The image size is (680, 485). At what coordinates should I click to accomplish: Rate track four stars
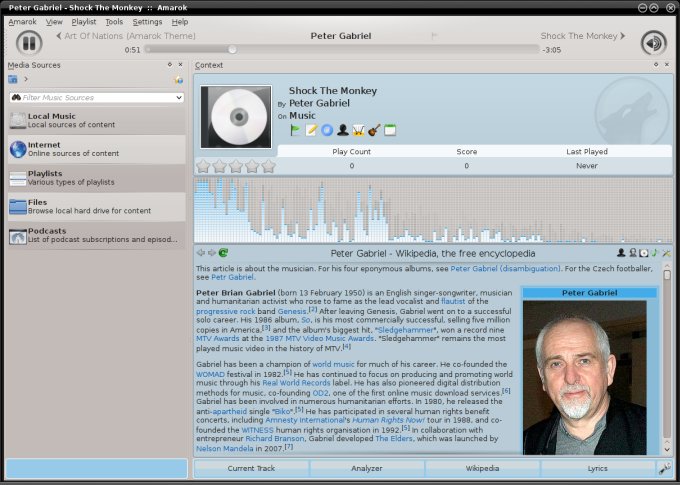click(x=252, y=166)
